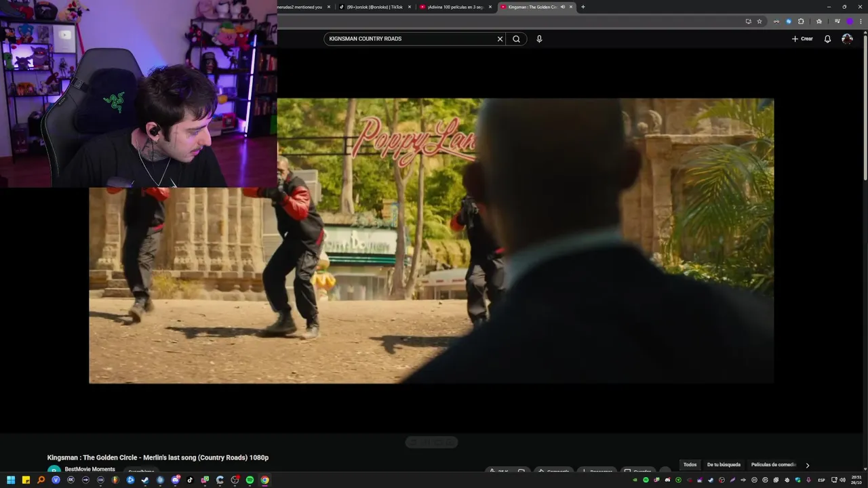Close the TikTok tab
The height and width of the screenshot is (488, 868).
[410, 7]
